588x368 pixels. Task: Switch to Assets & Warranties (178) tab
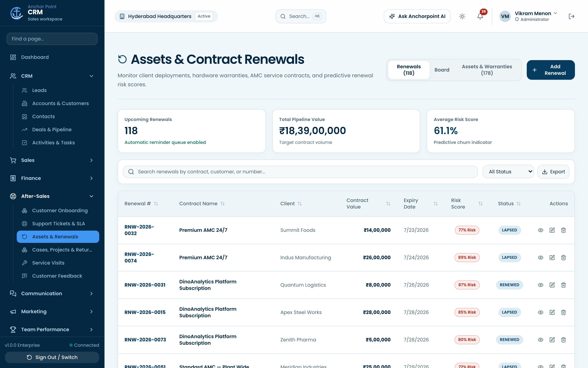(487, 70)
